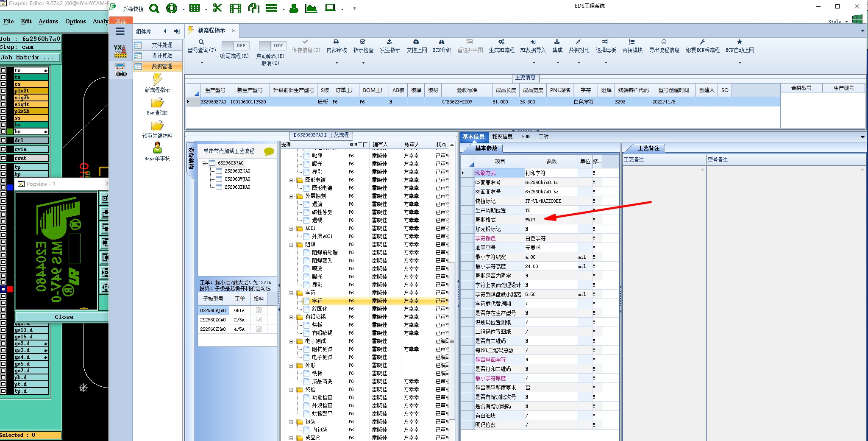The height and width of the screenshot is (441, 868).
Task: Collapse component library with left arrow
Action: coord(165,31)
